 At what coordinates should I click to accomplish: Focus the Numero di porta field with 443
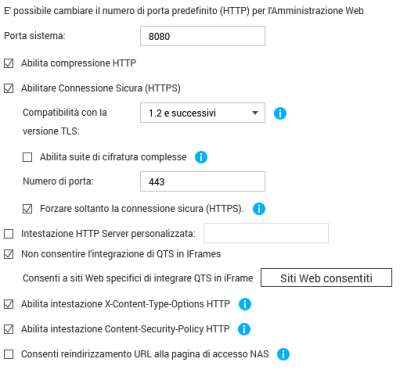coord(203,181)
